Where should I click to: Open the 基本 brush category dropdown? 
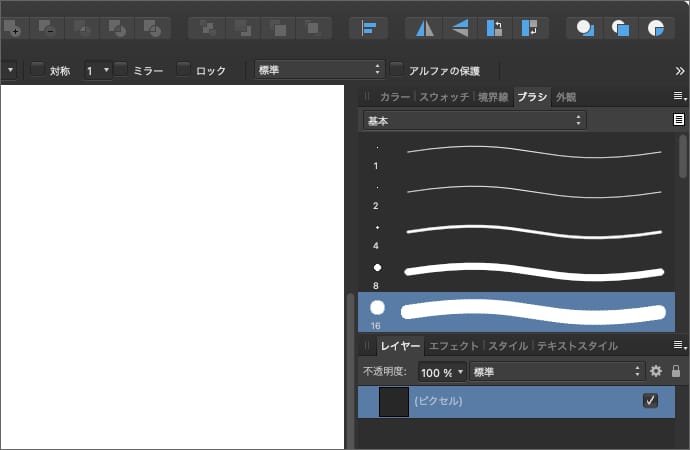tap(474, 120)
